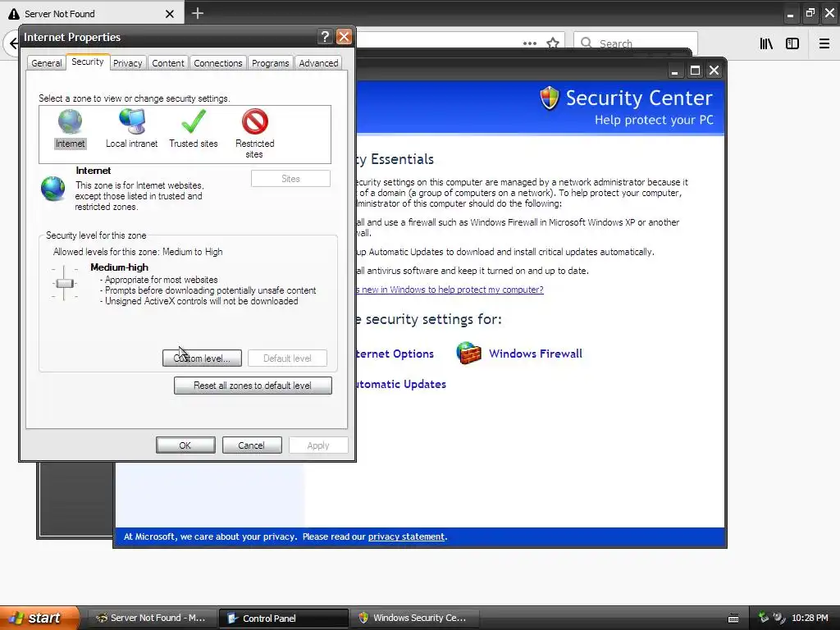Switch to the Programs tab
Screen dimensions: 840x630
(x=270, y=62)
